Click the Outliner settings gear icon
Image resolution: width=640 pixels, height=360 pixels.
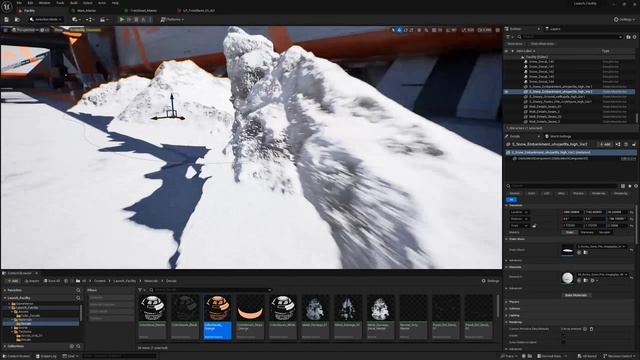coord(635,37)
